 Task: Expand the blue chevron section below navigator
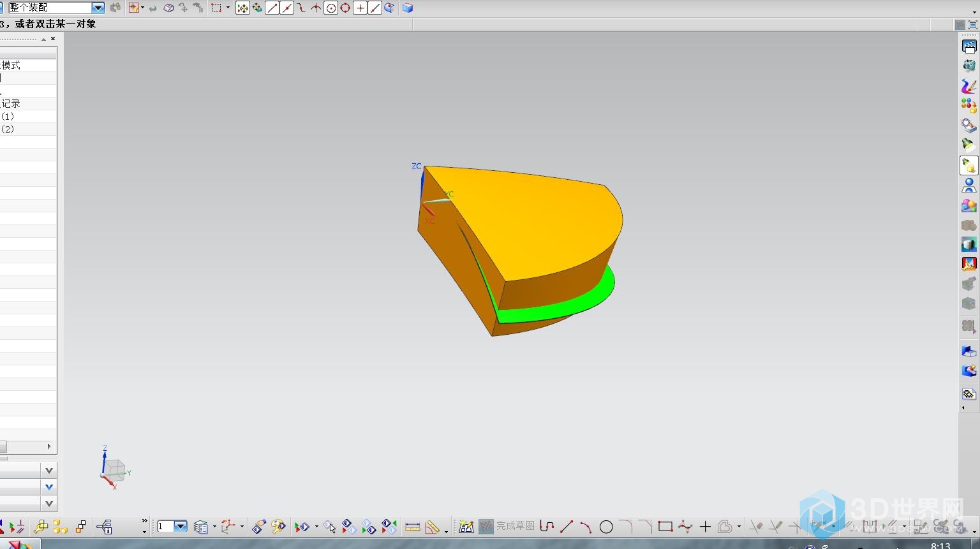tap(49, 487)
